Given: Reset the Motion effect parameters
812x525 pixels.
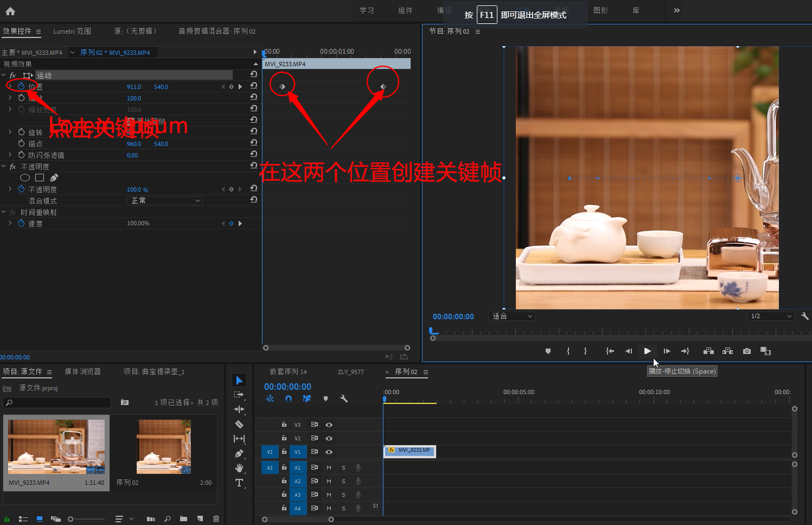Looking at the screenshot, I should pos(253,74).
